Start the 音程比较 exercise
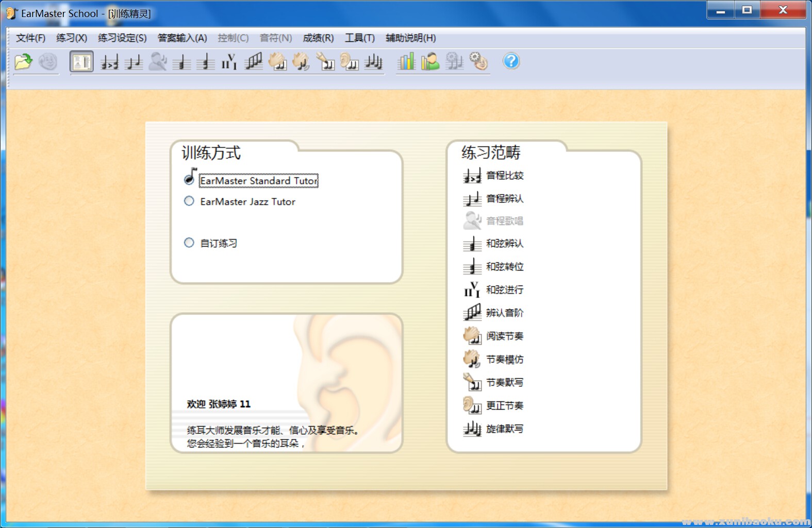Viewport: 812px width, 528px height. click(x=504, y=176)
